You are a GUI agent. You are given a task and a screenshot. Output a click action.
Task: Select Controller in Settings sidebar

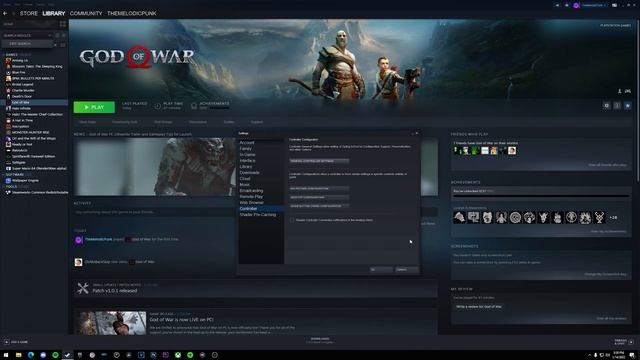click(261, 209)
